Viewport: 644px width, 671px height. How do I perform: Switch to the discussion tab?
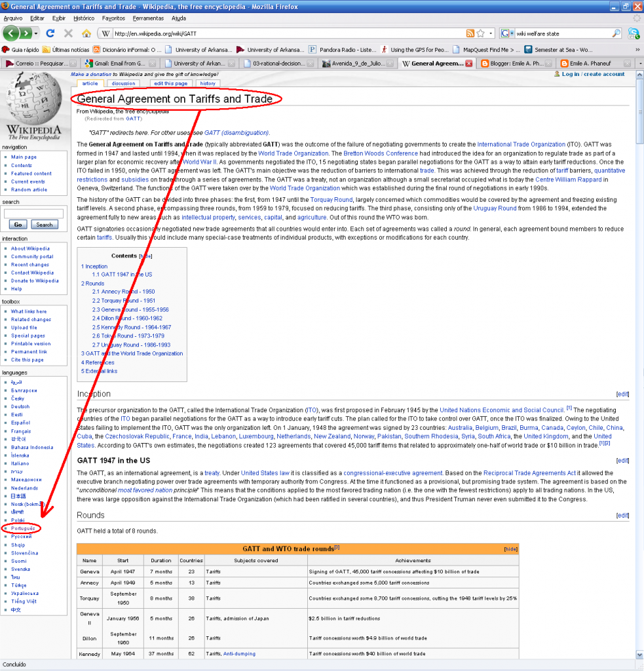click(x=123, y=83)
